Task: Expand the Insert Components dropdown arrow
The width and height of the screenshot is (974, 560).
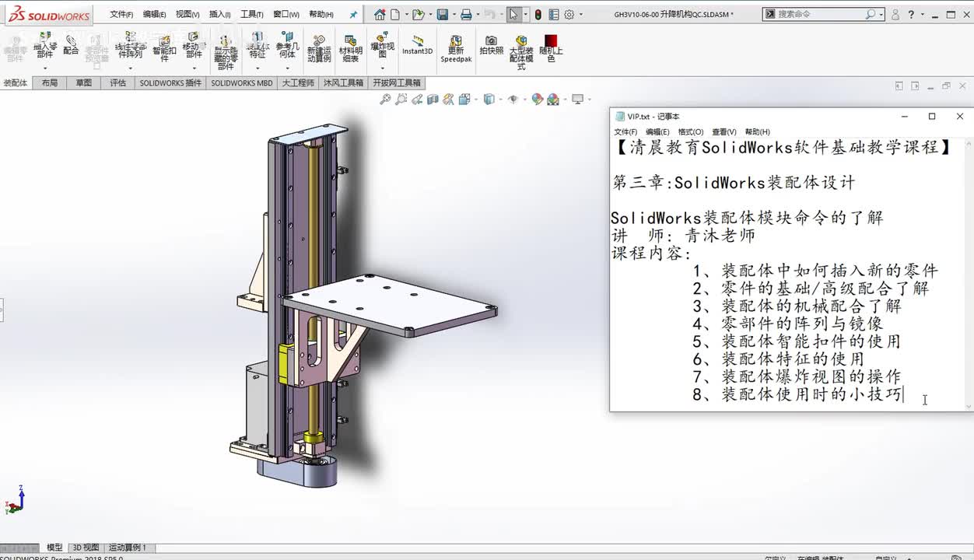Action: click(45, 68)
